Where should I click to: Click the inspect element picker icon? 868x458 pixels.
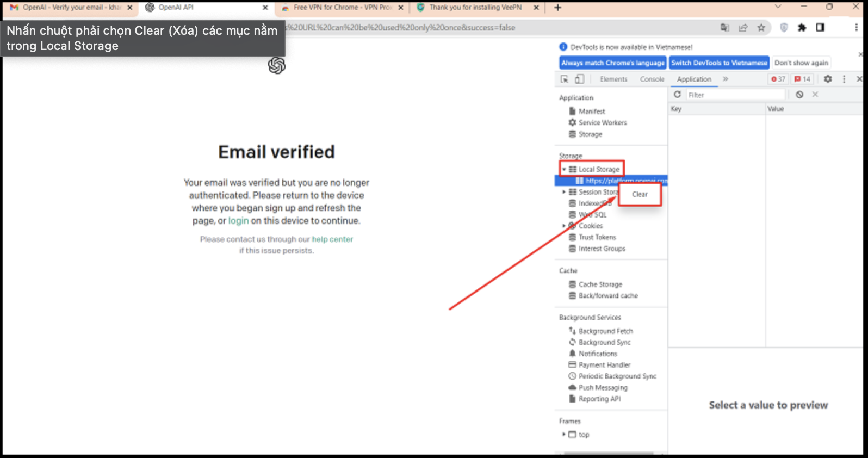[565, 79]
